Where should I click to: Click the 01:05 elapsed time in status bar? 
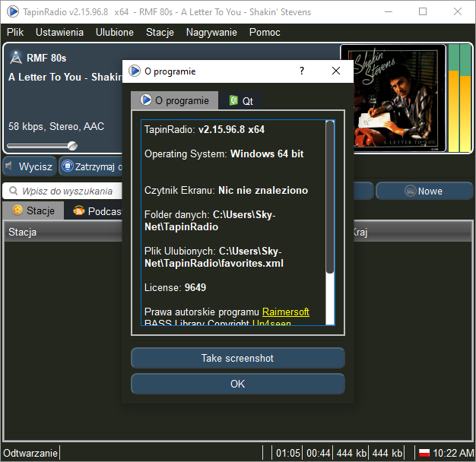point(287,453)
